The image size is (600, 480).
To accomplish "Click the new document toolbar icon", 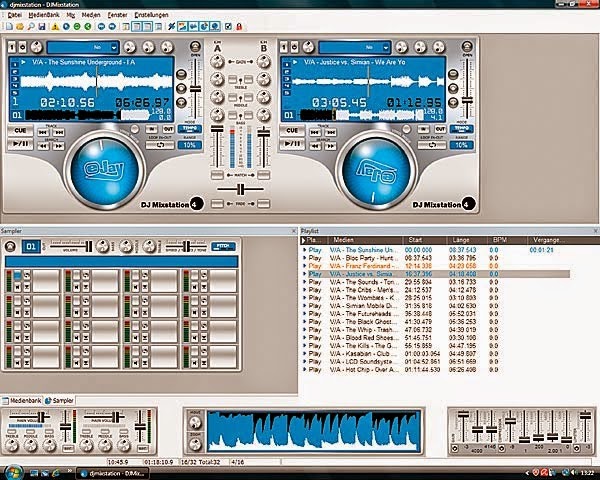I will [x=9, y=26].
